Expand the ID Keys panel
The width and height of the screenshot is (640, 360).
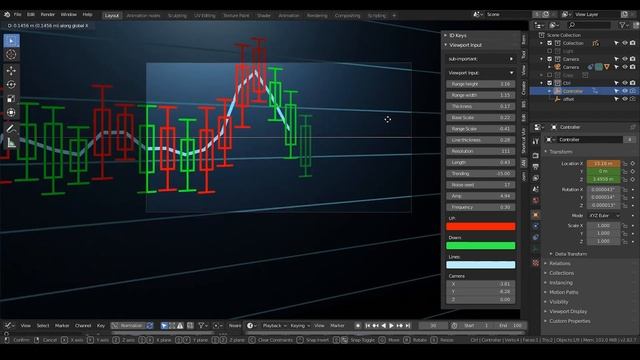[458, 36]
